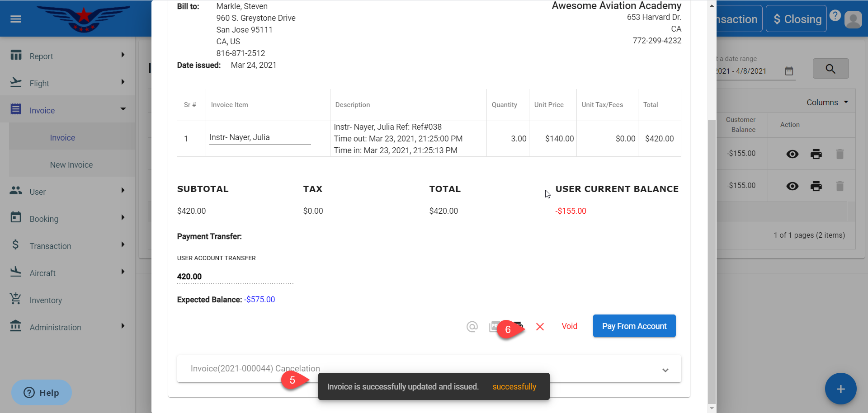Open the hamburger navigation menu
The width and height of the screenshot is (868, 413).
pyautogui.click(x=16, y=19)
